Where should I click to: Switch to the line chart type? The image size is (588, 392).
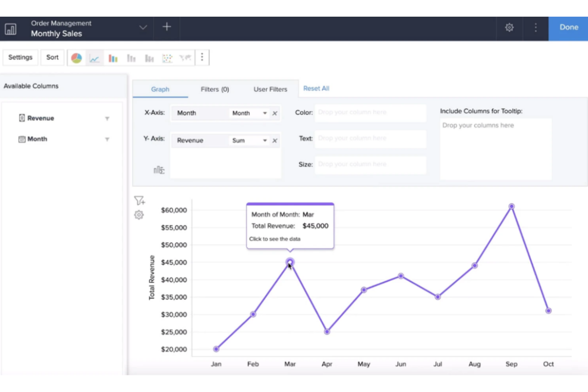click(x=95, y=58)
